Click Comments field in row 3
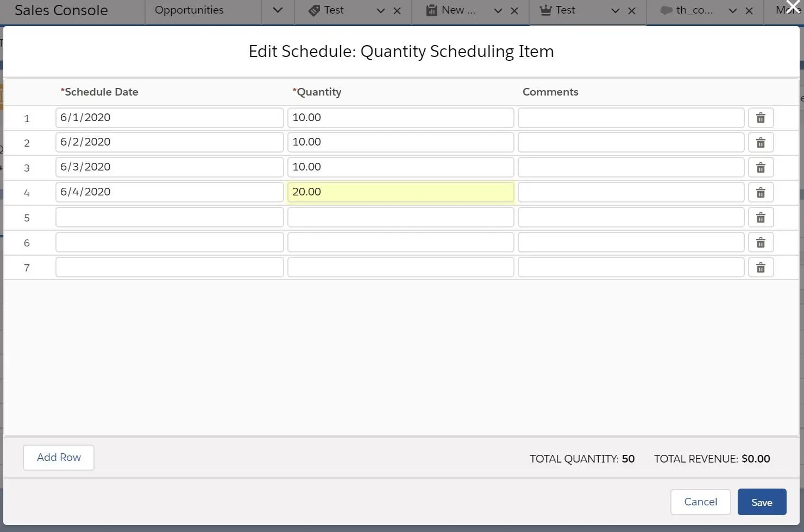 click(x=631, y=167)
